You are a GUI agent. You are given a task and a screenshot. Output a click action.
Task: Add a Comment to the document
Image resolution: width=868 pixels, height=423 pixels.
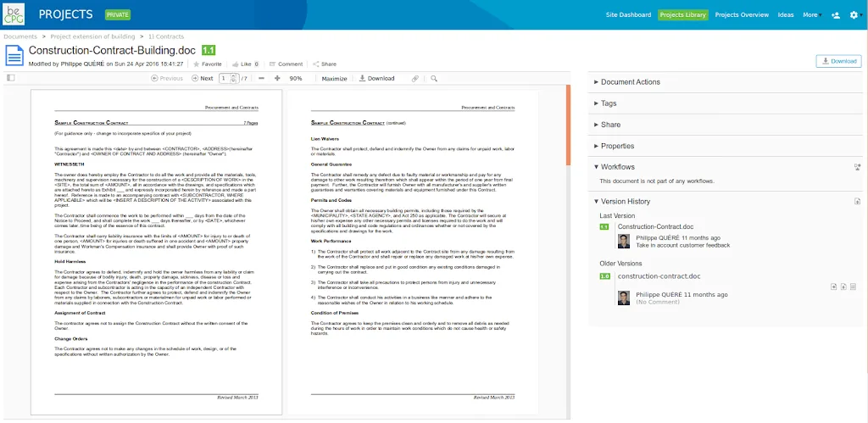[286, 64]
